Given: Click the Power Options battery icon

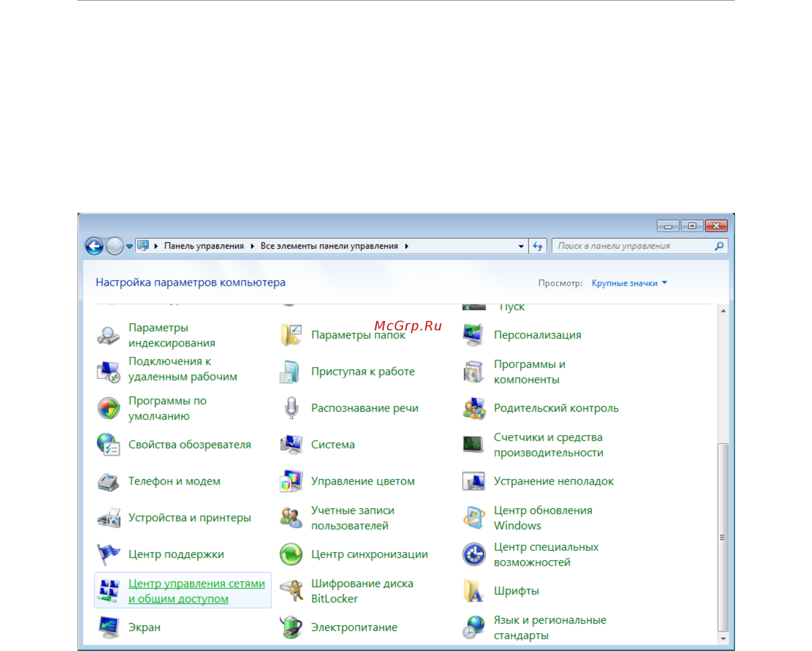Looking at the screenshot, I should coord(291,627).
